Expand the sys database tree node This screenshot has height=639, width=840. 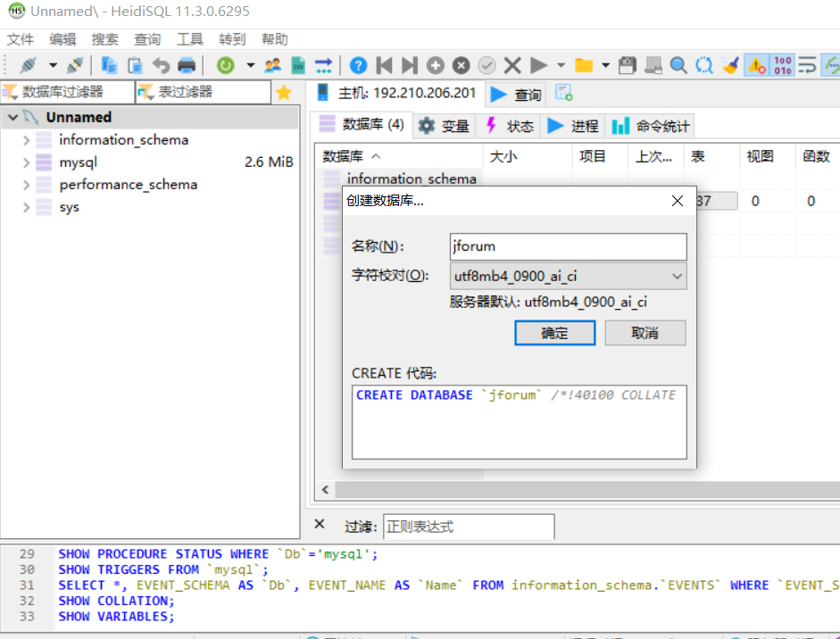tap(26, 207)
